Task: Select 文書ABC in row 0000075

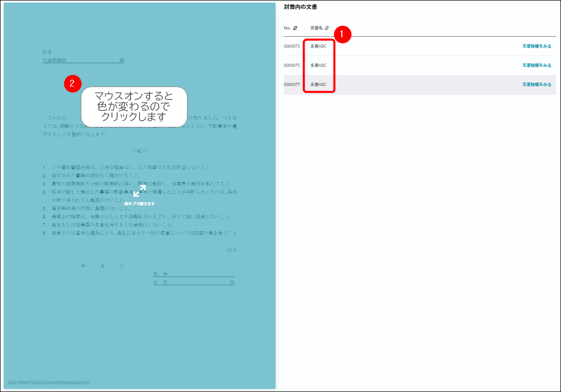Action: 318,65
